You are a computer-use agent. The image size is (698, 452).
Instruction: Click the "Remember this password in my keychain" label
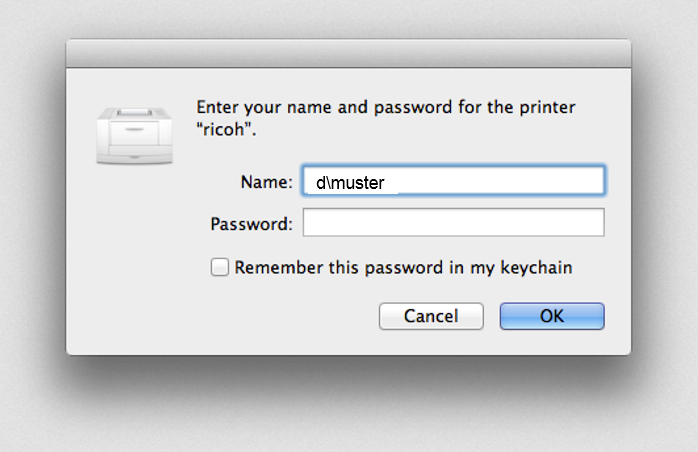click(x=403, y=268)
